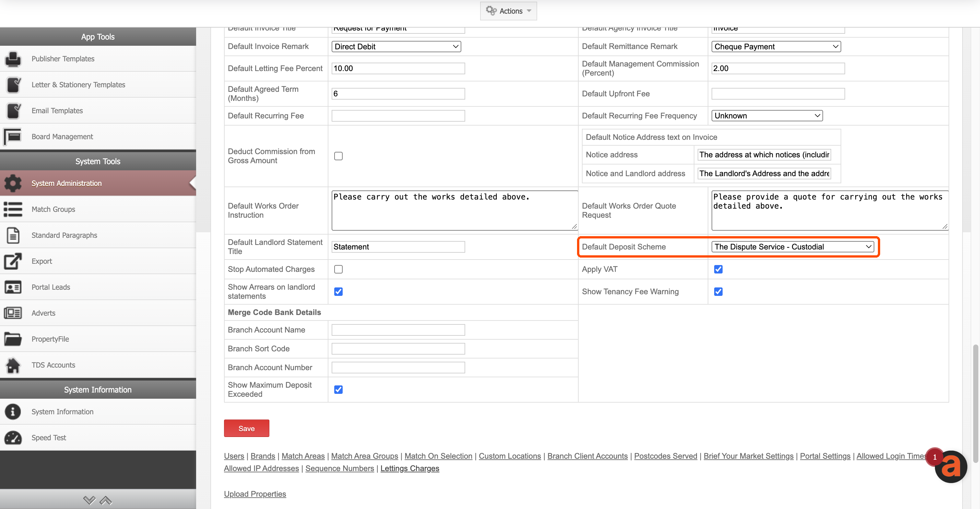Open Standard Paragraphs menu item
Screen dimensions: 980x509
tap(98, 235)
